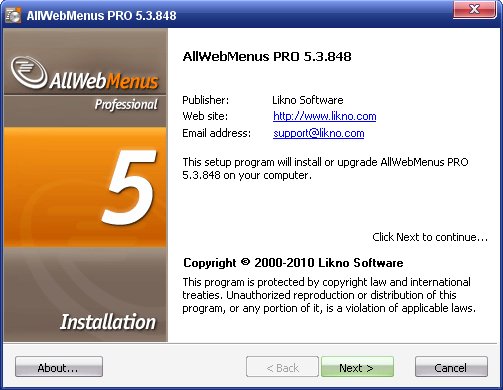The height and width of the screenshot is (390, 503).
Task: Click the Copyright 2000-2010 Likno Software heading
Action: pos(293,263)
